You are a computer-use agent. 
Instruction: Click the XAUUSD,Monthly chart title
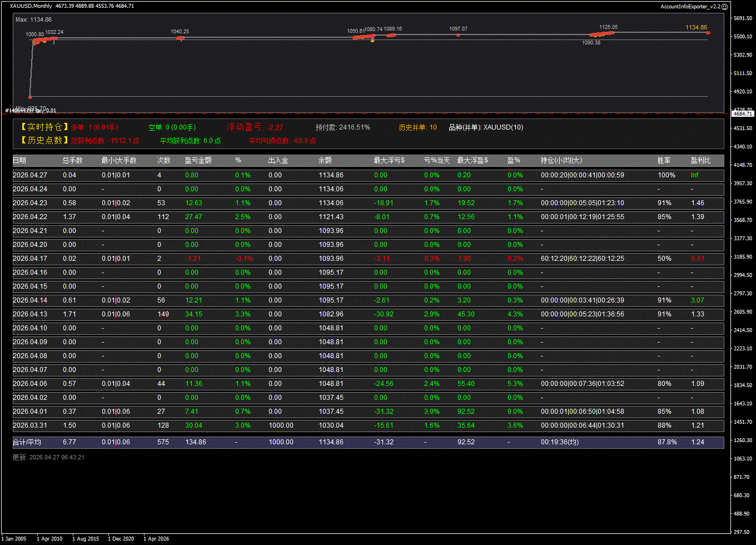point(31,6)
